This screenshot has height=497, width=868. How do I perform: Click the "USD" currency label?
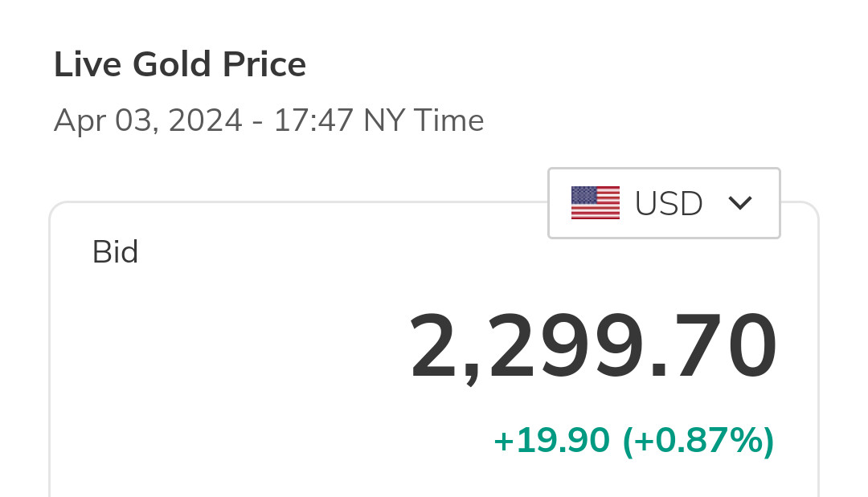click(669, 204)
